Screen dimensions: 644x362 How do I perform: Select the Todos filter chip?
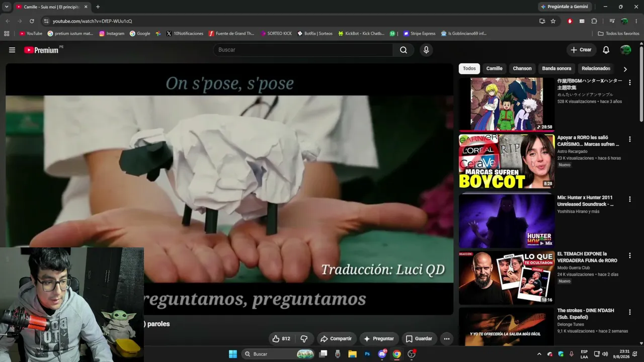[x=469, y=69]
